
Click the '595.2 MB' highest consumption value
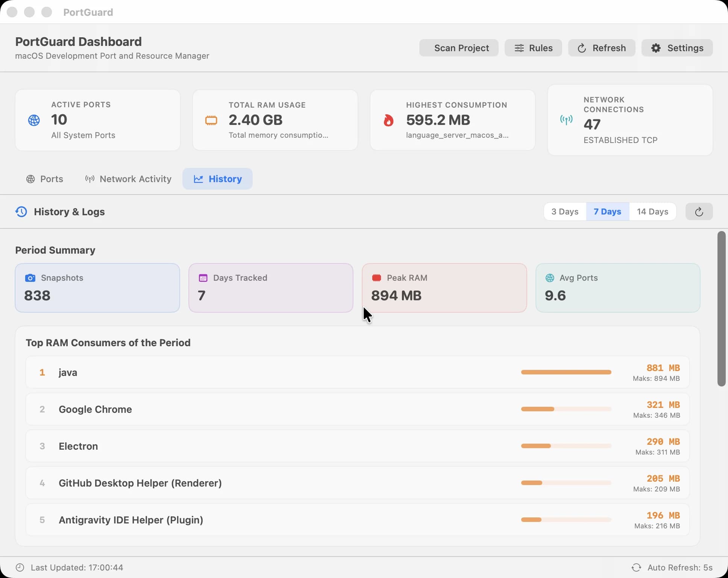(x=438, y=120)
